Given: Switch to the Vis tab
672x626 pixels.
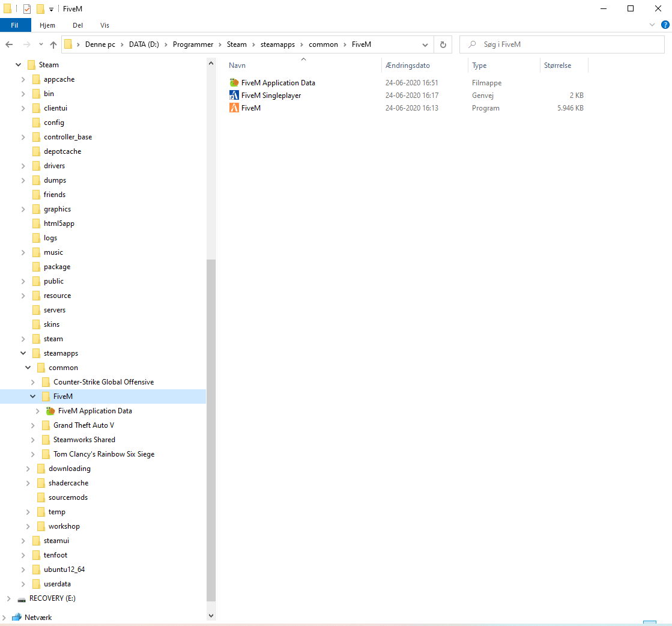Looking at the screenshot, I should (104, 25).
